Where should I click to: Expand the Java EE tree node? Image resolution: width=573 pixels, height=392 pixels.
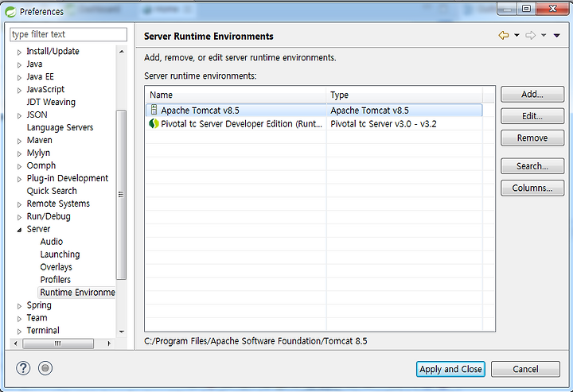click(19, 78)
